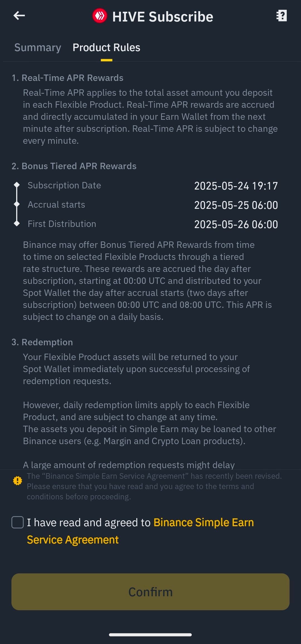Tap the yellow warning notice icon
The image size is (301, 644).
[18, 481]
